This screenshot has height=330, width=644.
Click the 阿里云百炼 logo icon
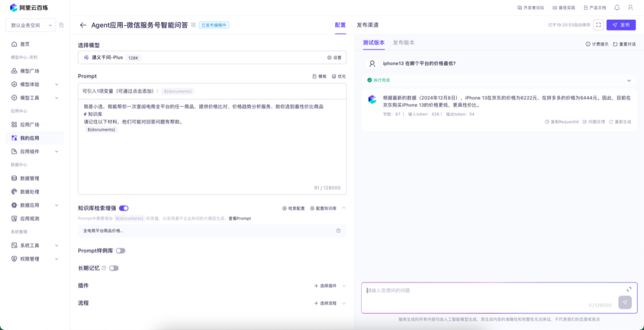[14, 7]
